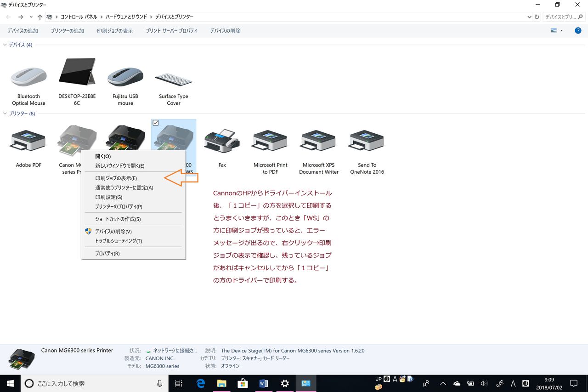Open the view options dropdown arrow
This screenshot has width=588, height=392.
coord(561,31)
